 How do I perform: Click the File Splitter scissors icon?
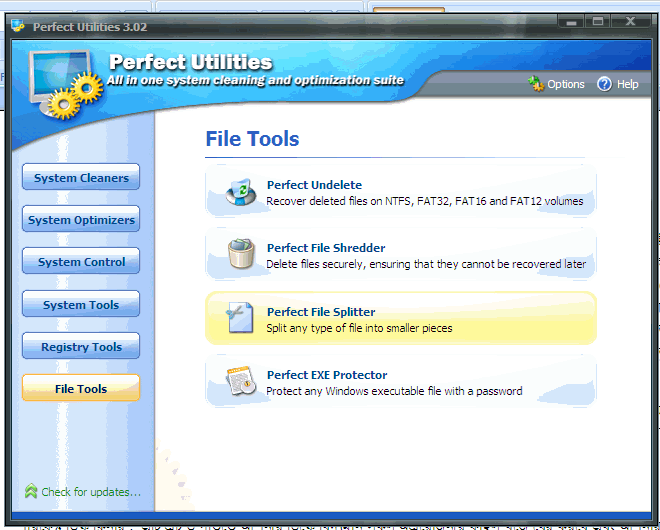[240, 318]
